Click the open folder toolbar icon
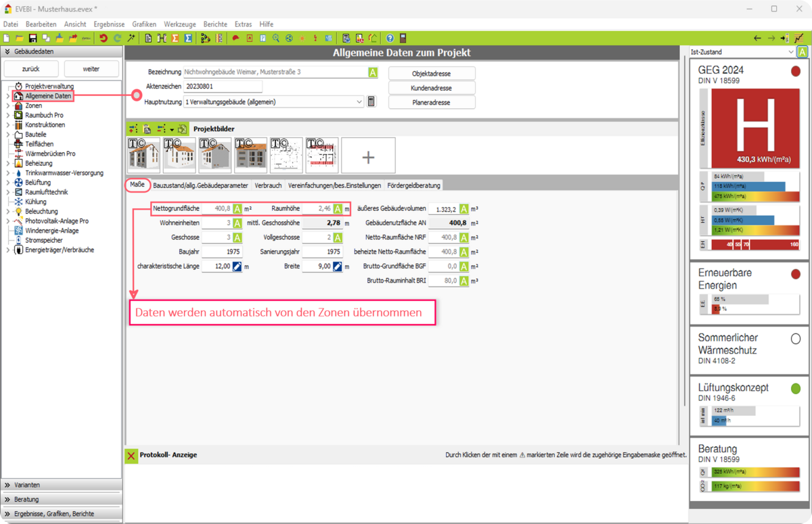 coord(20,39)
